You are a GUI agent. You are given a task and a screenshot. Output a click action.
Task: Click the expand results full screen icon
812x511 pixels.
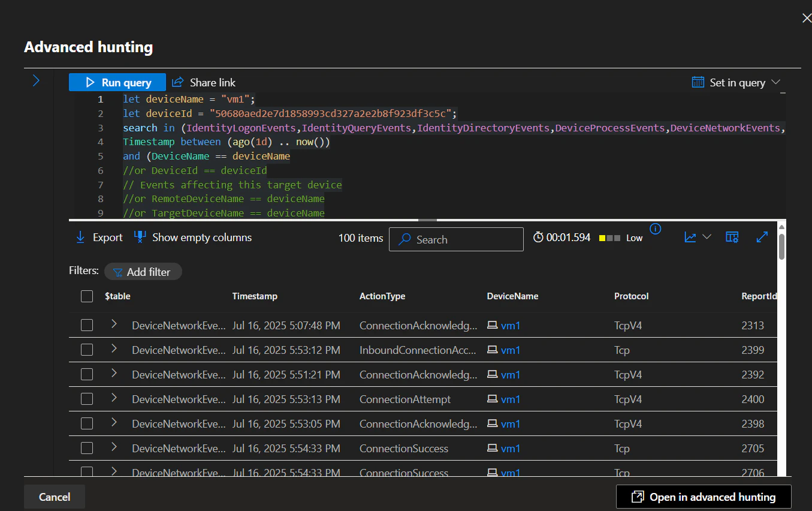[x=762, y=237]
